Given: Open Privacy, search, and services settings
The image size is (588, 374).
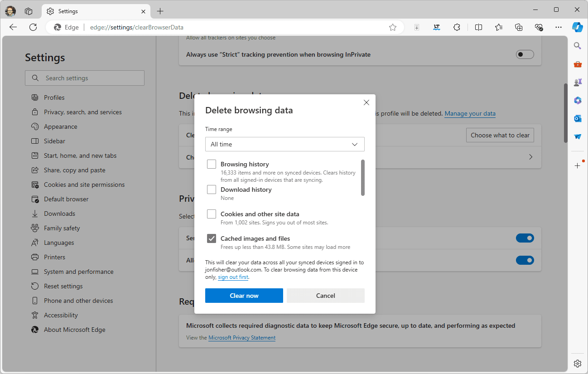Looking at the screenshot, I should click(x=82, y=112).
